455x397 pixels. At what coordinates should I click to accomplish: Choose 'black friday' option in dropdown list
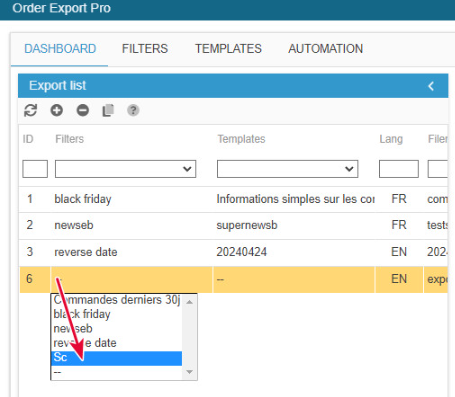[x=117, y=314]
